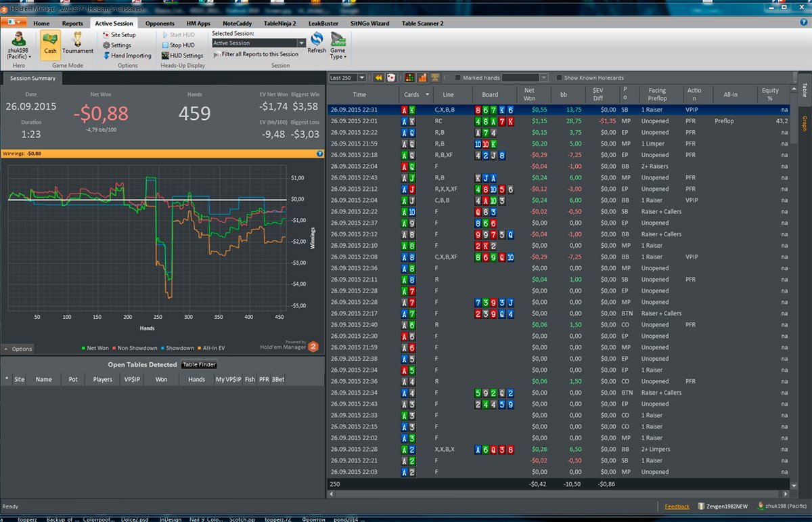
Task: Click the yellow rewind replay icon
Action: pyautogui.click(x=379, y=78)
